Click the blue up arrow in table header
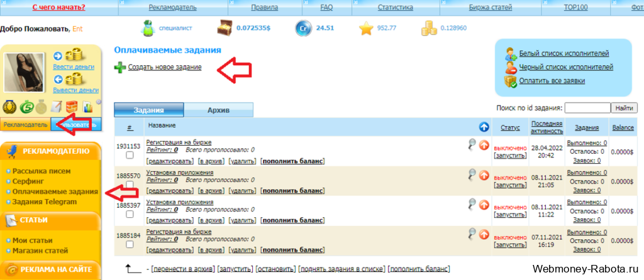The image size is (644, 280). pyautogui.click(x=484, y=127)
